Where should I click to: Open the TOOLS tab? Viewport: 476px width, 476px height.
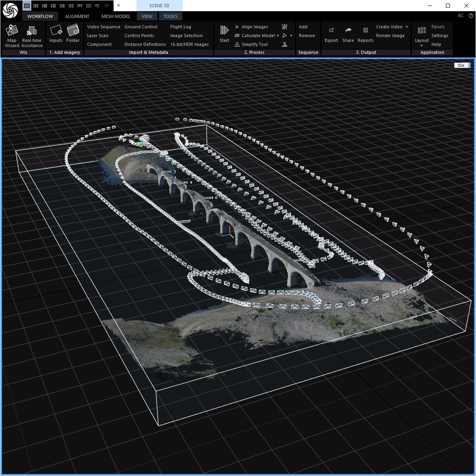click(171, 16)
